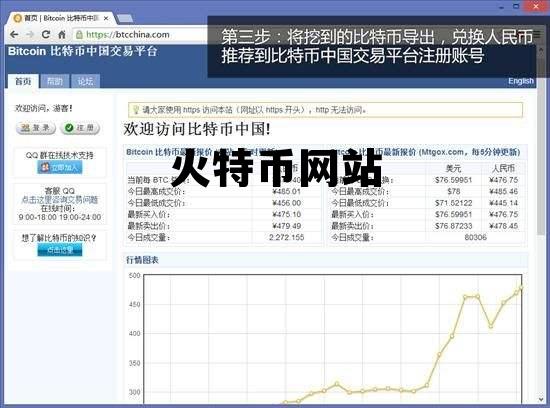Select the ¥475.10 latest buy price
Image resolution: width=550 pixels, height=408 pixels.
(286, 214)
